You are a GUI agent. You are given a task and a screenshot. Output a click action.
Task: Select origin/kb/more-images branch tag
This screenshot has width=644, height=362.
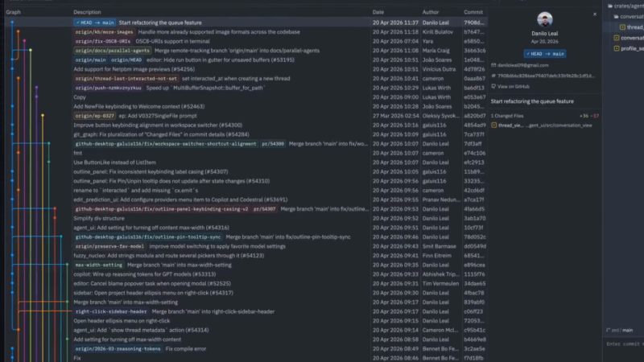click(x=105, y=32)
